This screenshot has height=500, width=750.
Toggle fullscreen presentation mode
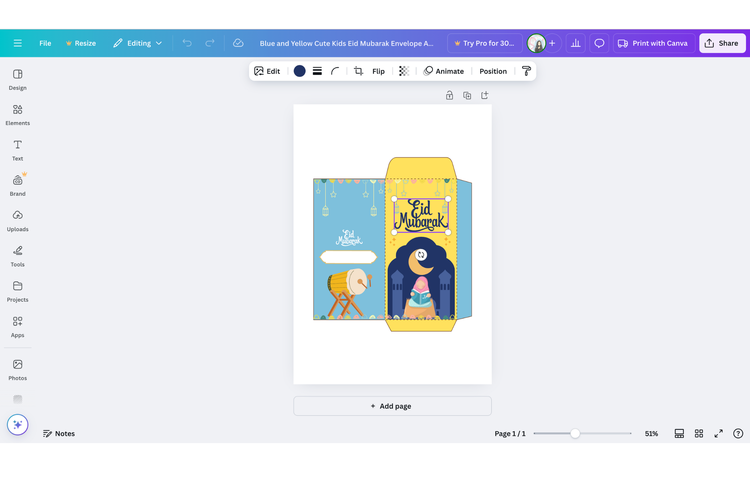(x=718, y=434)
